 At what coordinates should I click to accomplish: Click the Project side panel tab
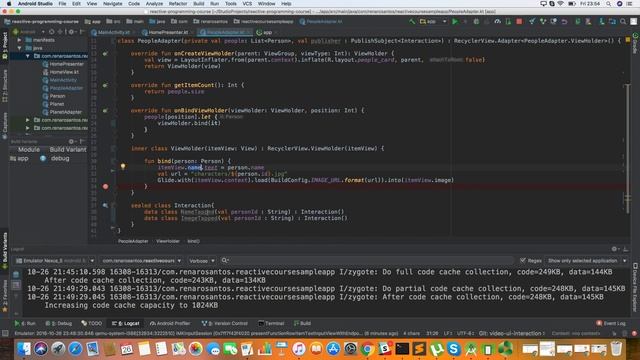(x=4, y=46)
